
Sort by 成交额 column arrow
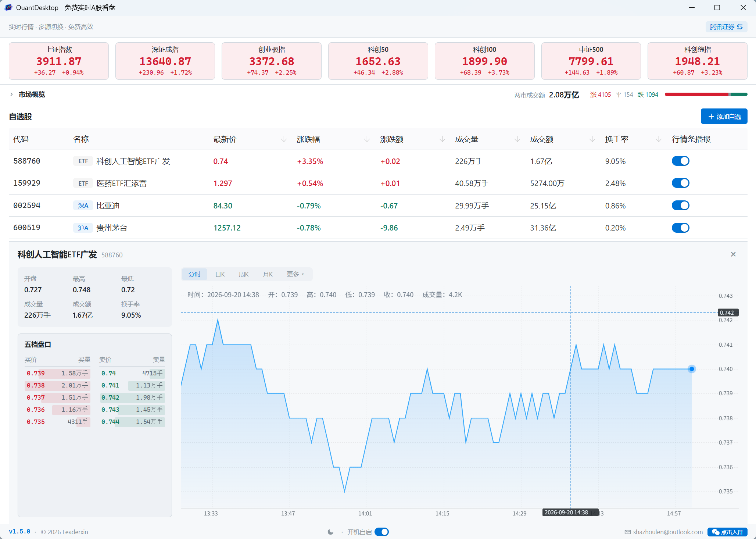(592, 139)
